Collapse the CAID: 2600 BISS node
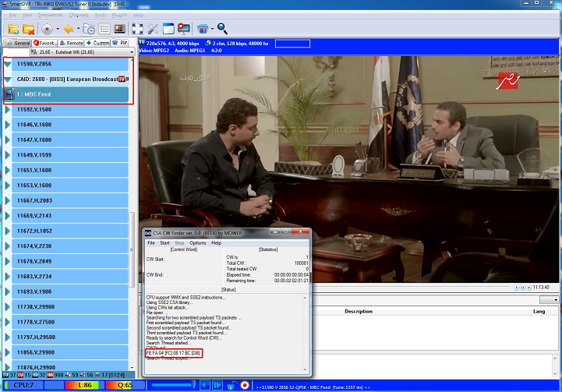Screen dimensions: 562x392 click(x=8, y=79)
